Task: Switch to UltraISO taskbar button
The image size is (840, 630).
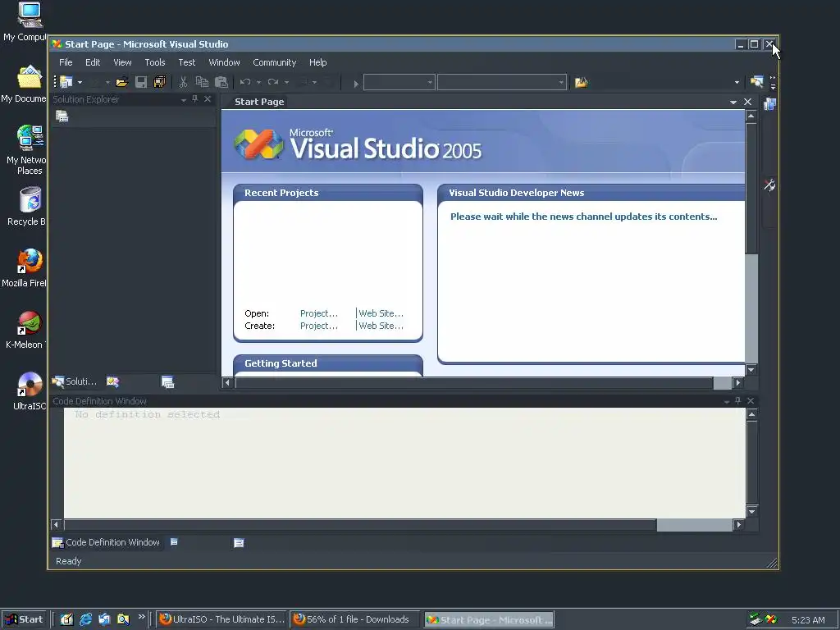Action: click(x=221, y=619)
